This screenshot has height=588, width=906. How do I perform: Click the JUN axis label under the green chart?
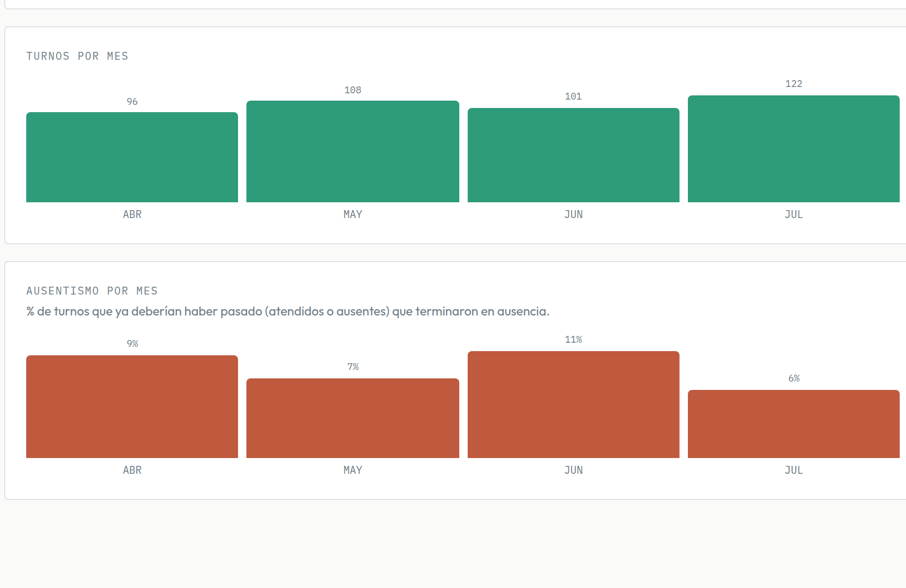coord(574,214)
